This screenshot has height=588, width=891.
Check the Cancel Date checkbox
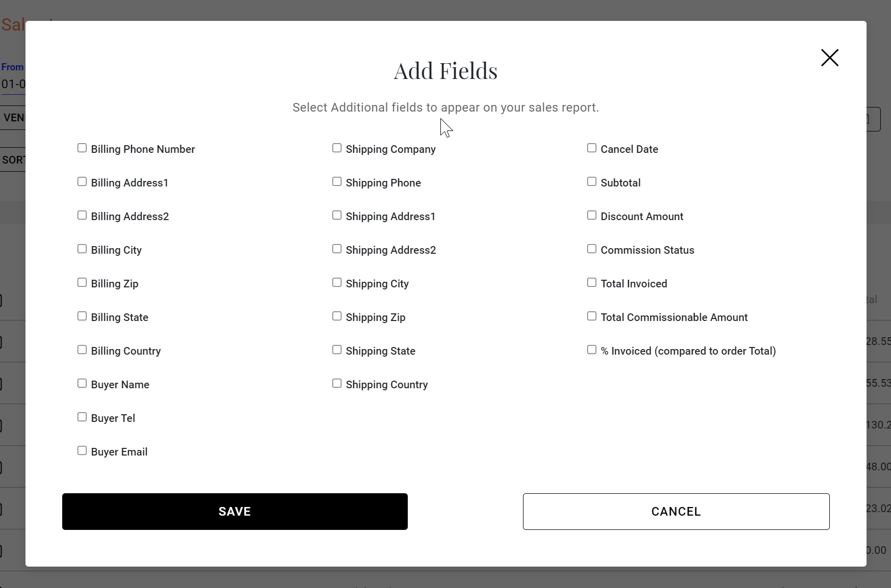tap(592, 148)
